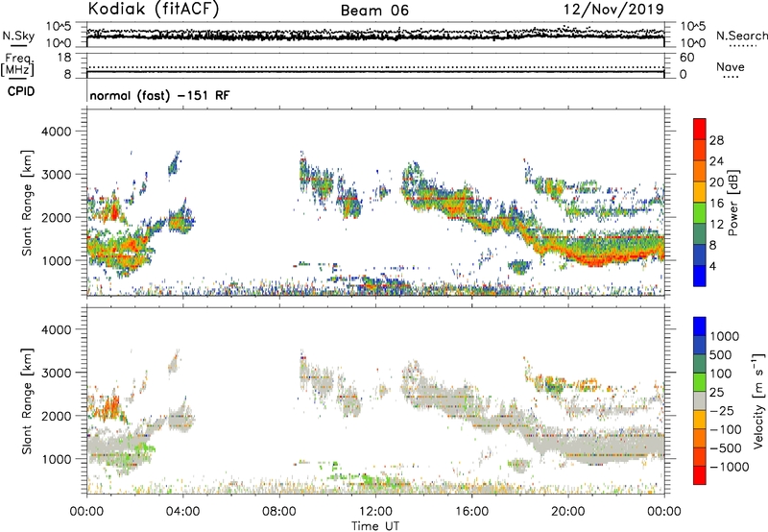This screenshot has width=768, height=532.
Task: Click the right '10^0' noise axis label
Action: [x=692, y=43]
